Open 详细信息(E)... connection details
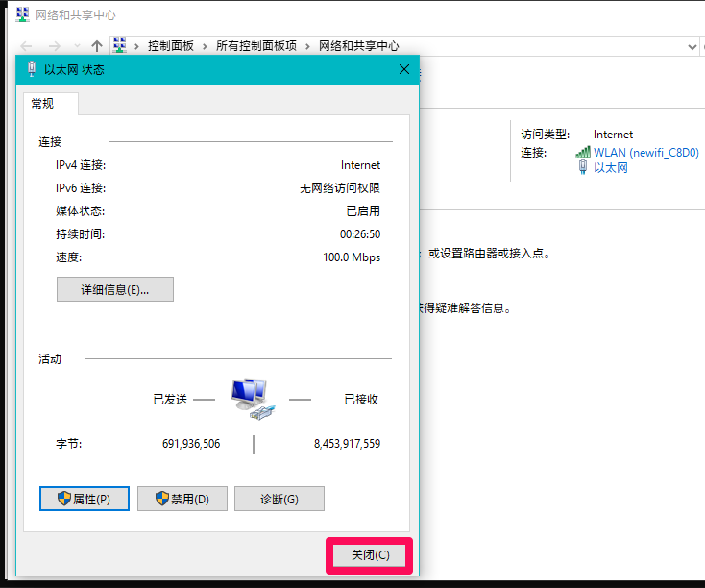 point(115,289)
